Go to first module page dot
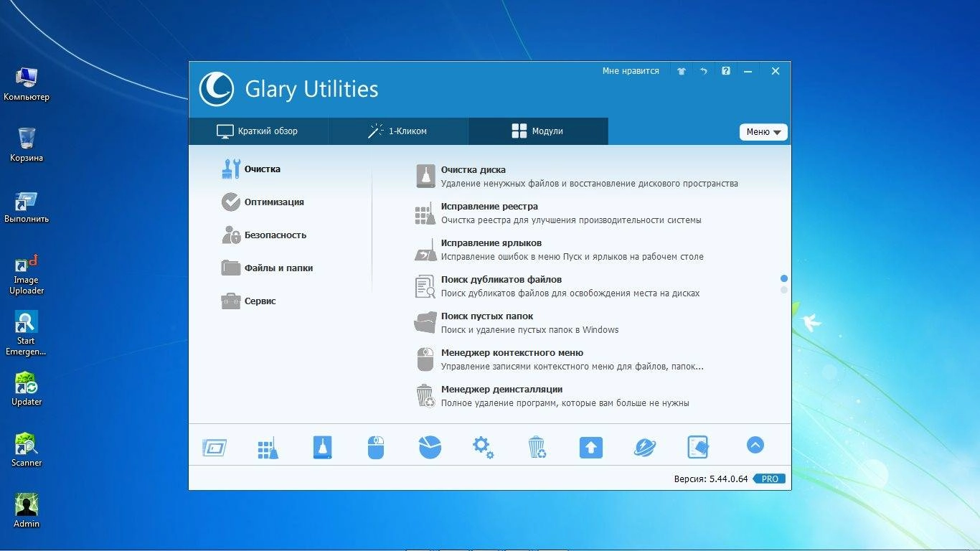Screen dimensions: 980x551 [784, 278]
